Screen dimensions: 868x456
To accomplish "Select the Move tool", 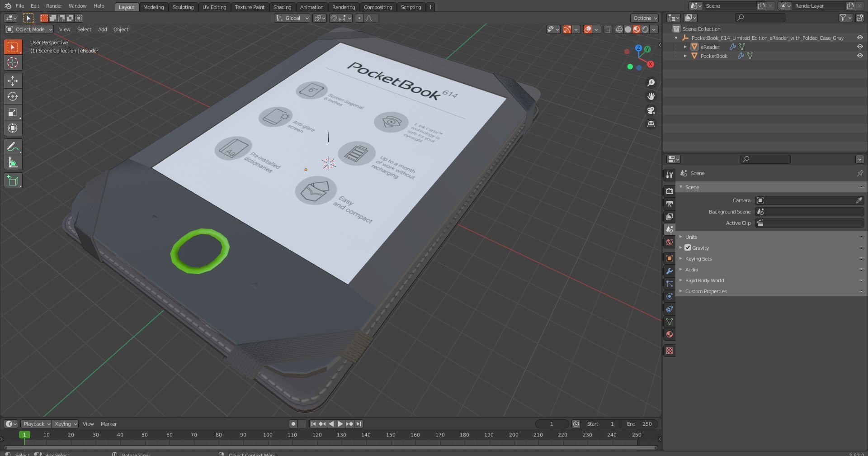I will click(x=13, y=81).
